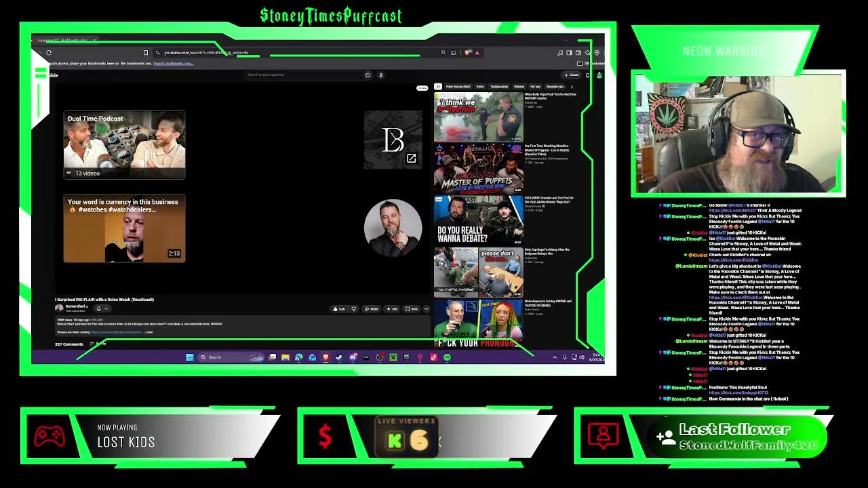The image size is (868, 488).
Task: Open the 'I think we killed him' video thumbnail
Action: (x=478, y=117)
